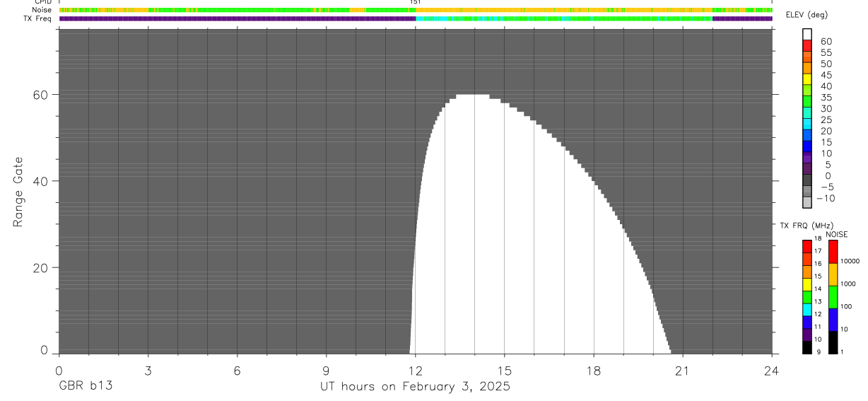The height and width of the screenshot is (401, 868).
Task: Click the orange swatch of NOISE scale
Action: (833, 274)
